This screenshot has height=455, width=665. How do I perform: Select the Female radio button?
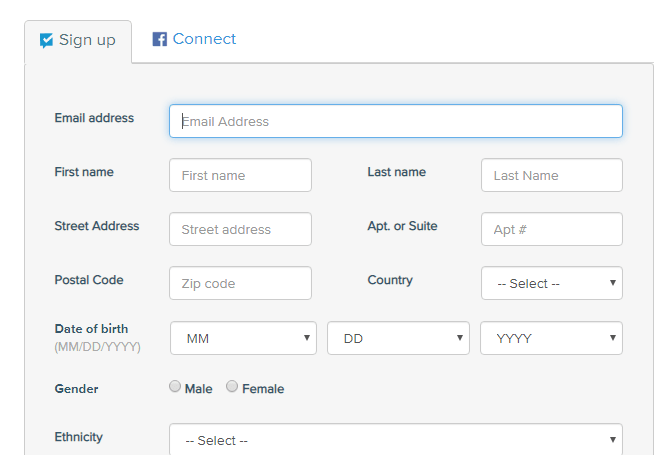click(x=232, y=386)
